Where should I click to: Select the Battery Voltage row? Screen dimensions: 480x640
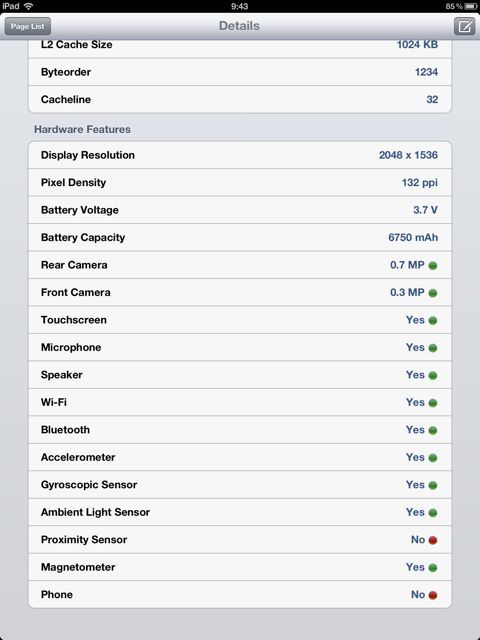(240, 210)
